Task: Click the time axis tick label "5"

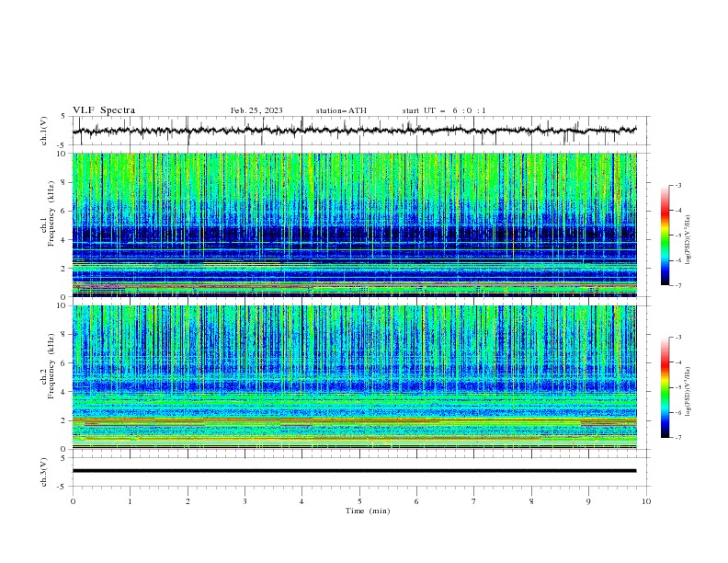Action: coord(359,501)
